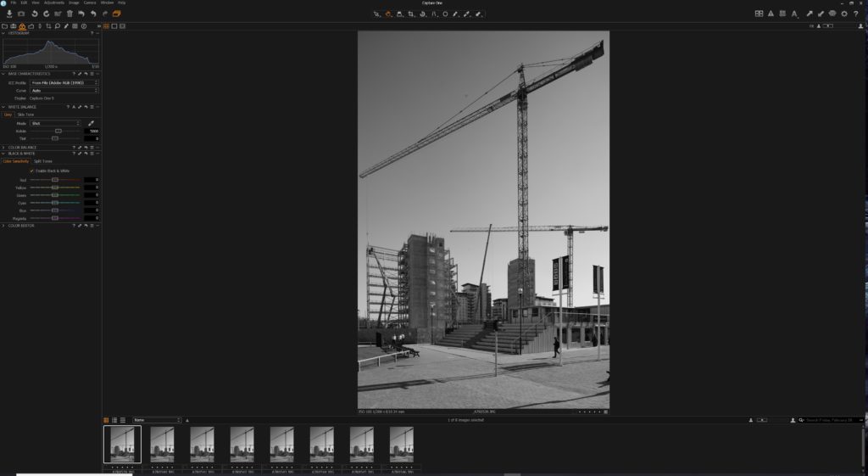This screenshot has height=476, width=868.
Task: Toggle multi-image viewer mode icon
Action: (x=105, y=26)
